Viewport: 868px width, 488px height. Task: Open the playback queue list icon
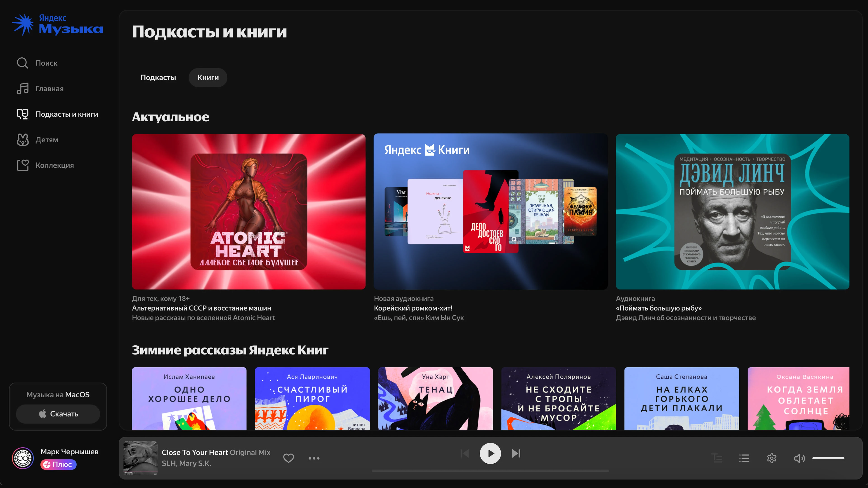coord(744,458)
